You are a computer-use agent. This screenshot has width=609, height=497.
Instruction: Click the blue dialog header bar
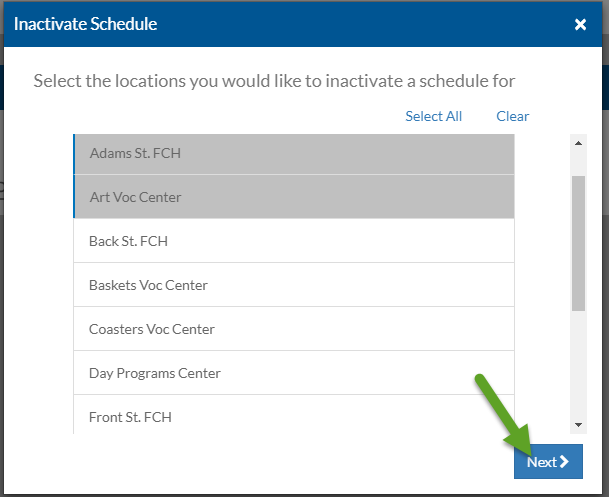350,23
